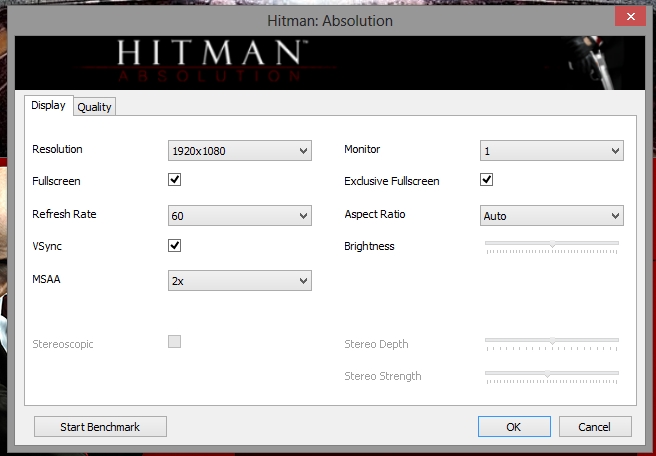Disable the VSync checkbox

point(174,246)
